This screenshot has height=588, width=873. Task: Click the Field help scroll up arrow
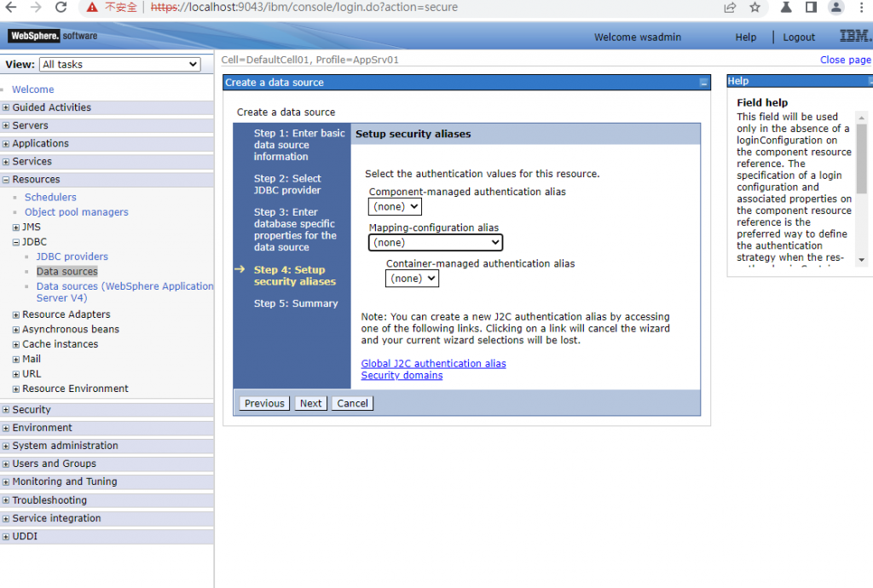861,118
